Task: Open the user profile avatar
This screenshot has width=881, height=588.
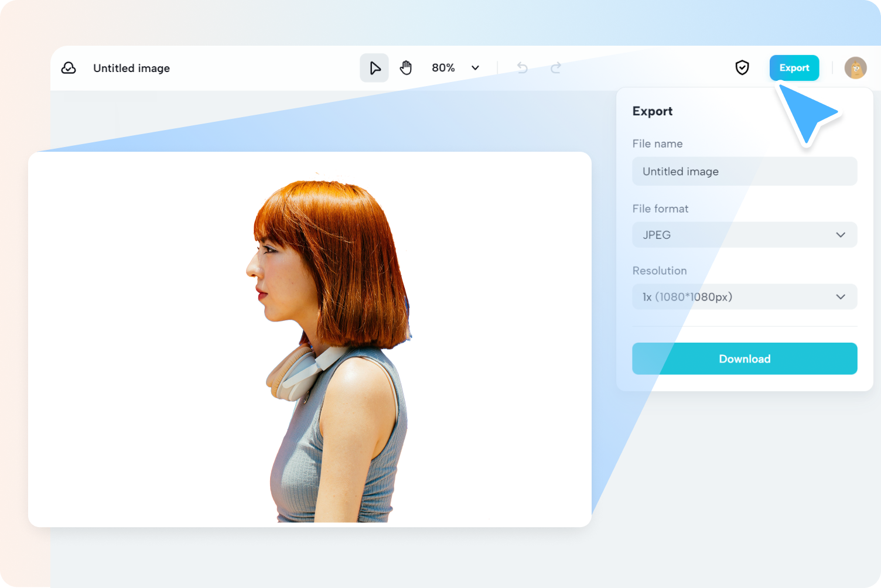Action: pyautogui.click(x=855, y=68)
